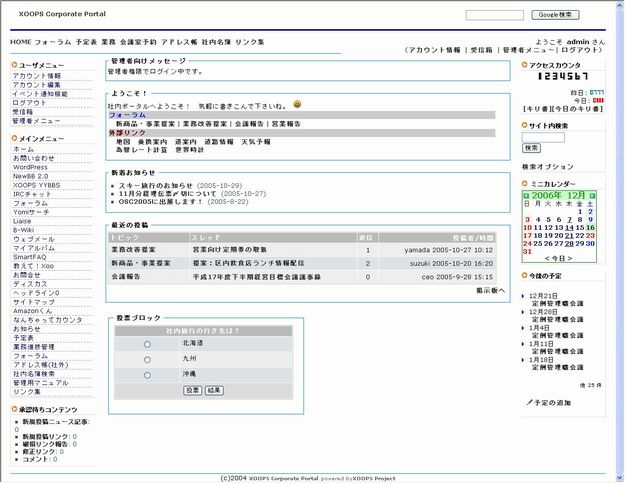Open the 検索オプション search options
This screenshot has width=625, height=483.
coord(548,166)
